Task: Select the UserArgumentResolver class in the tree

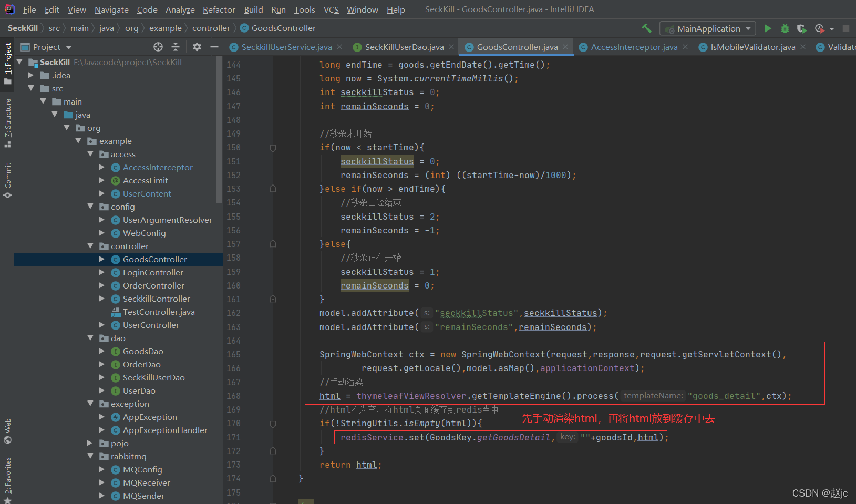Action: (x=167, y=220)
